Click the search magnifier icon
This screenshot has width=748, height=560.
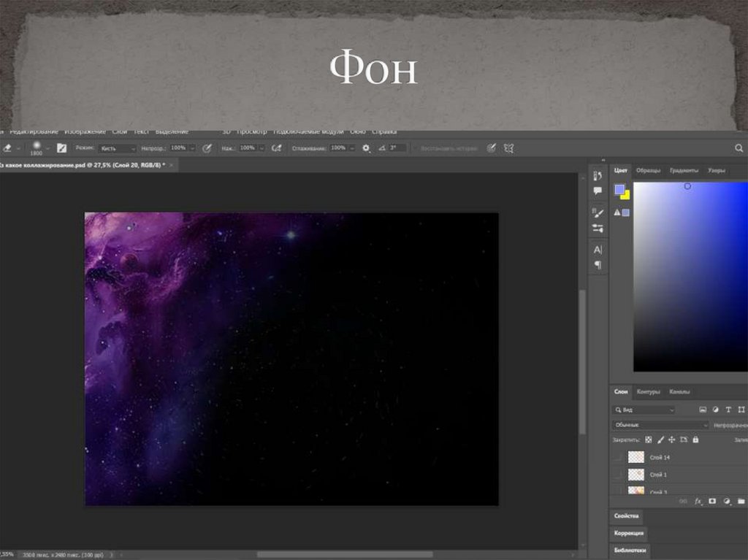tap(739, 147)
